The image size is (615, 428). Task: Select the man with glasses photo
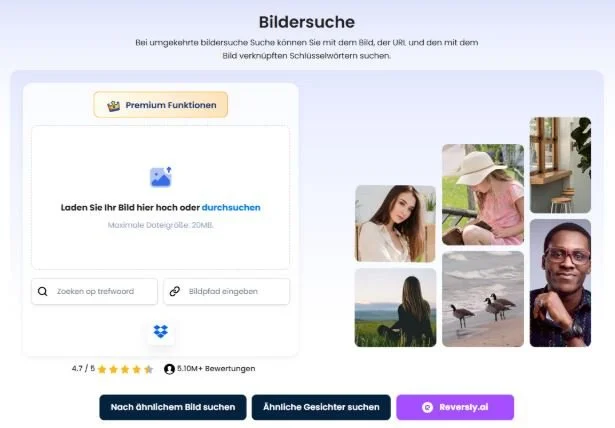560,283
